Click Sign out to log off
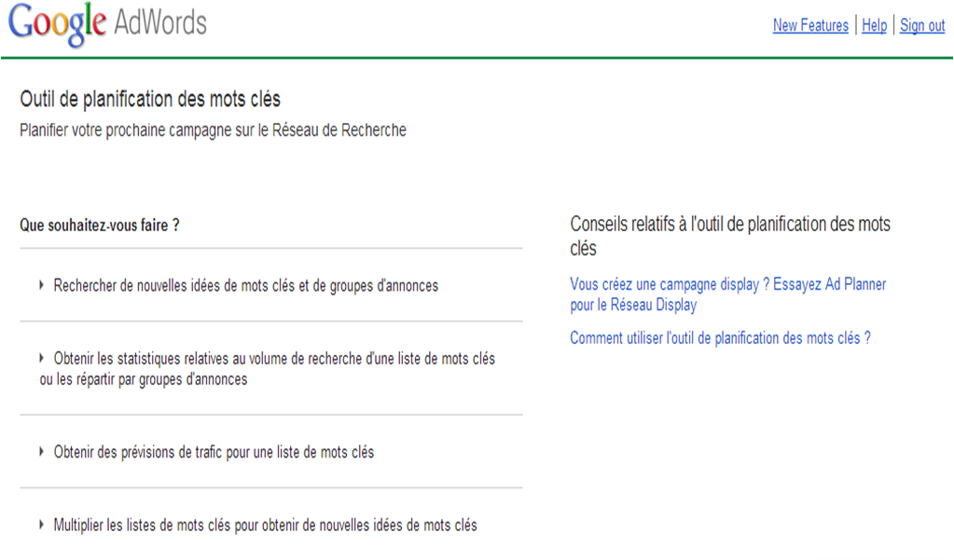 (x=921, y=25)
